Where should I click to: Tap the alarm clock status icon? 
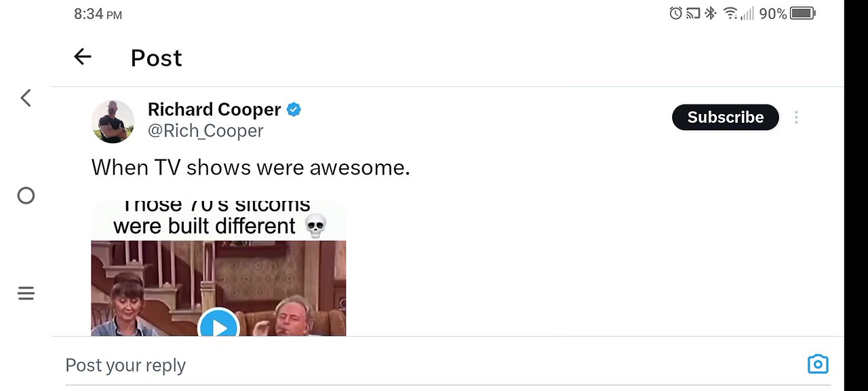click(x=675, y=14)
